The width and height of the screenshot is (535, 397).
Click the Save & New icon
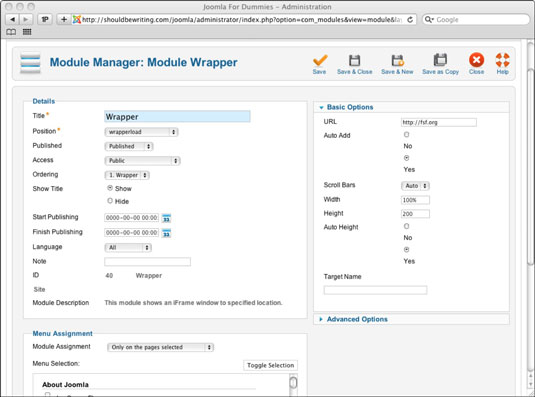click(x=397, y=60)
